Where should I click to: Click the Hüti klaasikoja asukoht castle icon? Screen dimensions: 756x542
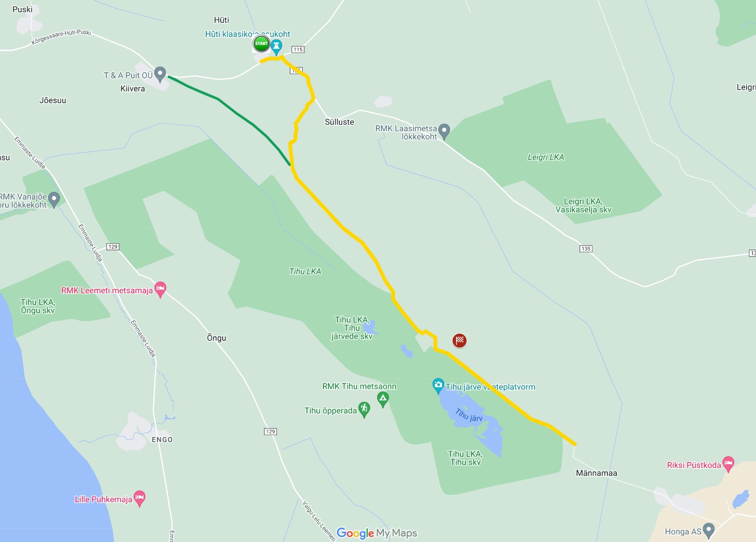pos(277,46)
